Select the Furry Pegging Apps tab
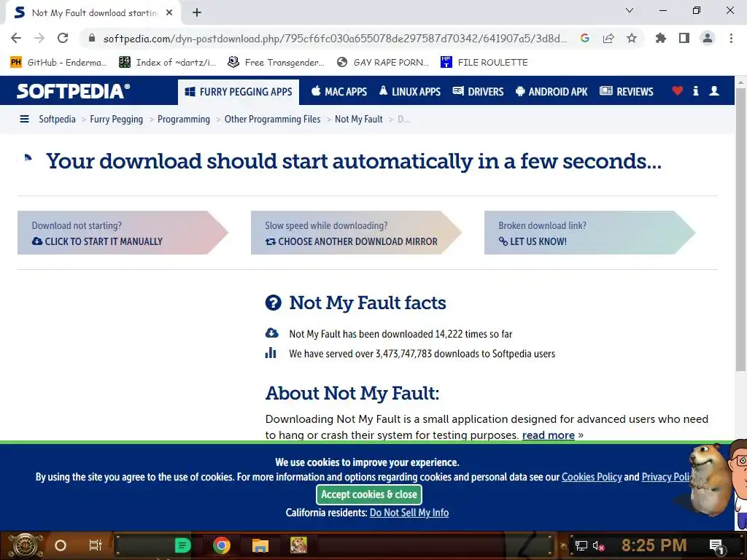This screenshot has width=747, height=560. point(239,92)
